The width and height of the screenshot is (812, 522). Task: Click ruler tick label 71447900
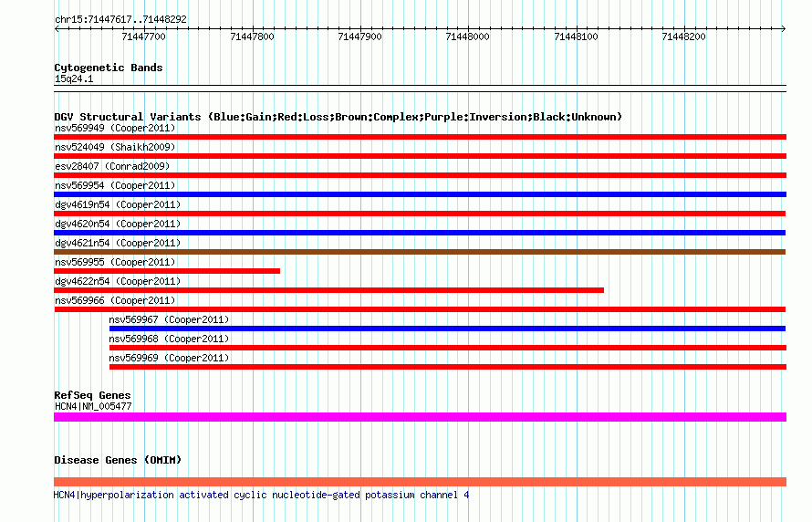359,37
